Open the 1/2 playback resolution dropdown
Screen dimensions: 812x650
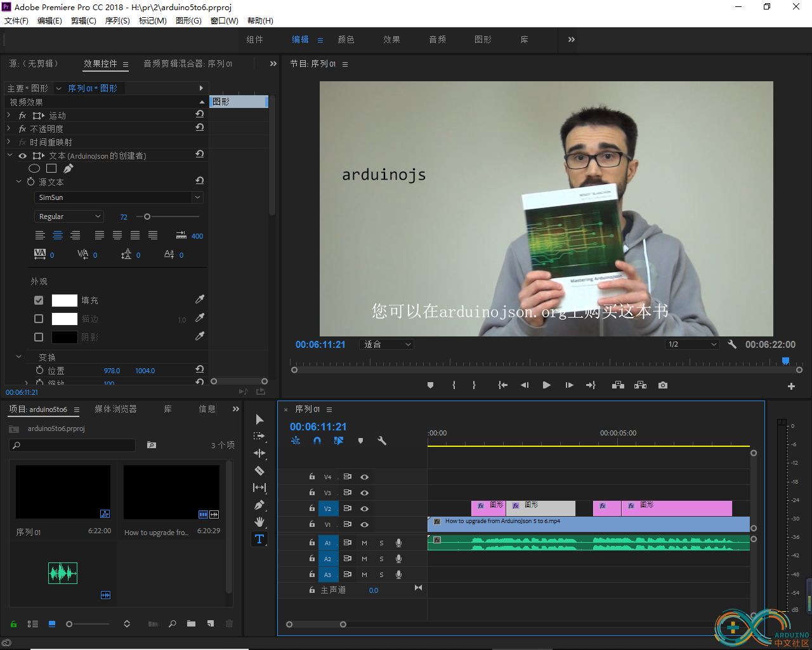pos(692,344)
